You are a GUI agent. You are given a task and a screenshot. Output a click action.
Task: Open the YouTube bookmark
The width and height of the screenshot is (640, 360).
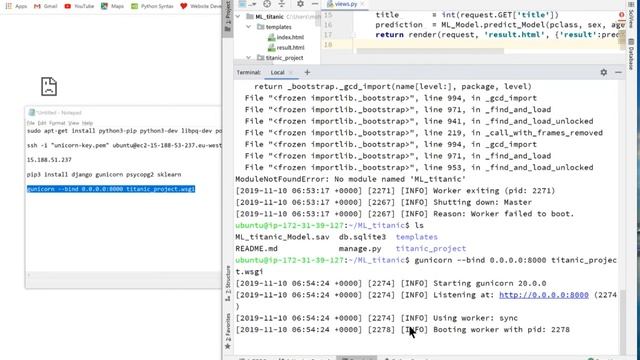click(x=79, y=6)
